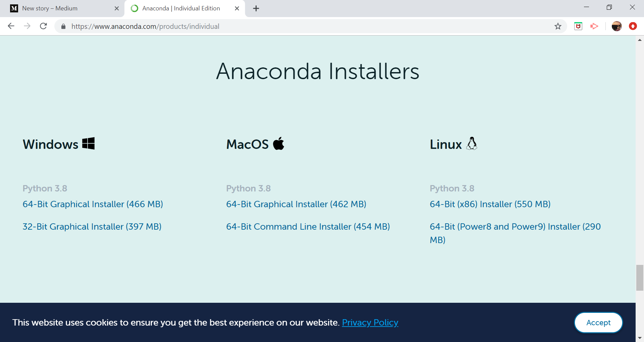Open a new tab with plus button
This screenshot has height=342, width=644.
click(256, 8)
